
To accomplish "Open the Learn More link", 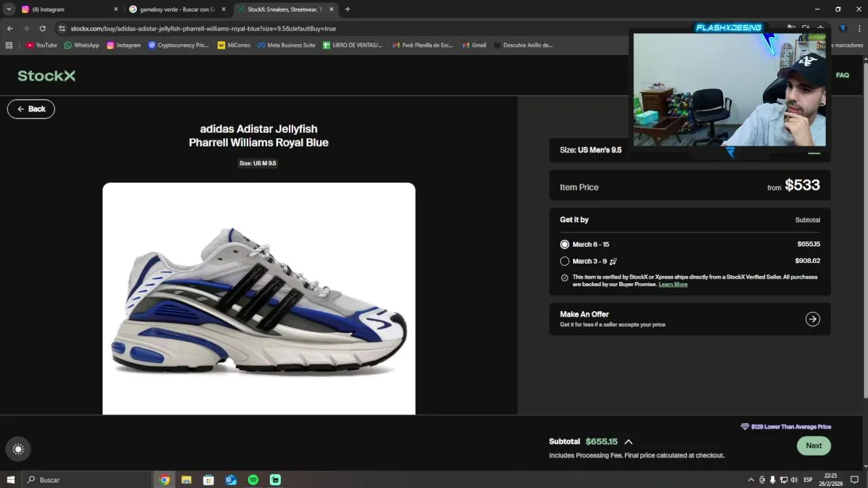I will pos(673,284).
